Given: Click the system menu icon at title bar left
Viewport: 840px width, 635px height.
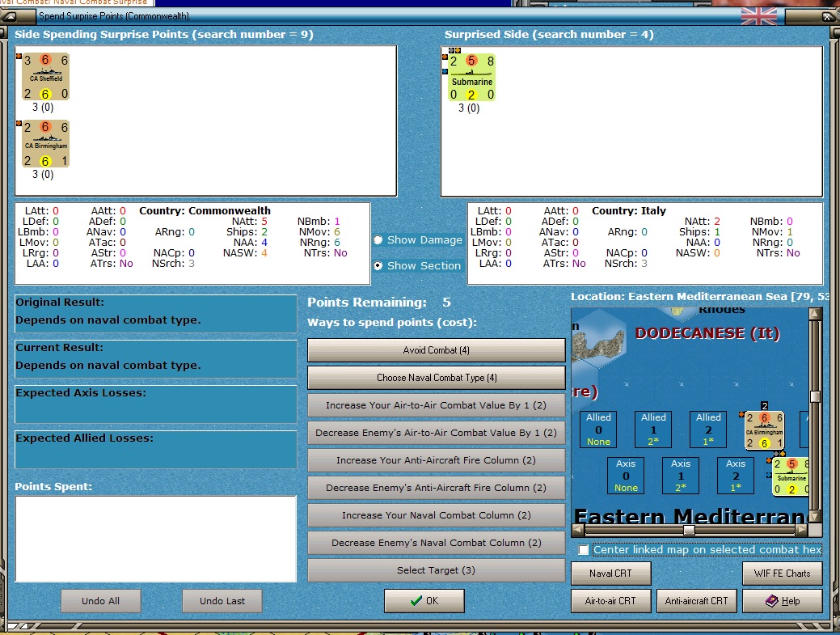Looking at the screenshot, I should pos(11,16).
